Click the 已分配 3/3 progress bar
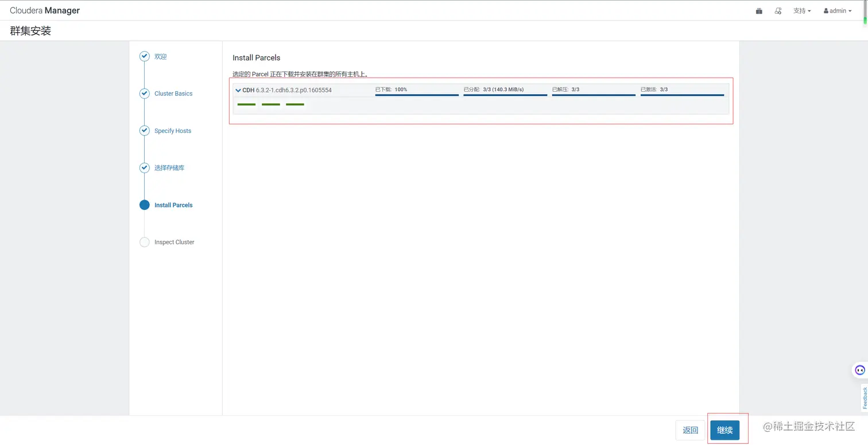The image size is (868, 445). pyautogui.click(x=505, y=95)
